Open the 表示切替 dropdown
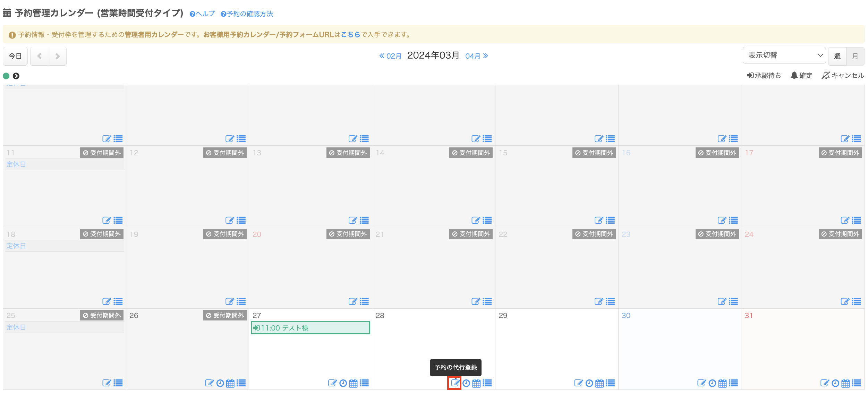The width and height of the screenshot is (868, 394). coord(784,55)
